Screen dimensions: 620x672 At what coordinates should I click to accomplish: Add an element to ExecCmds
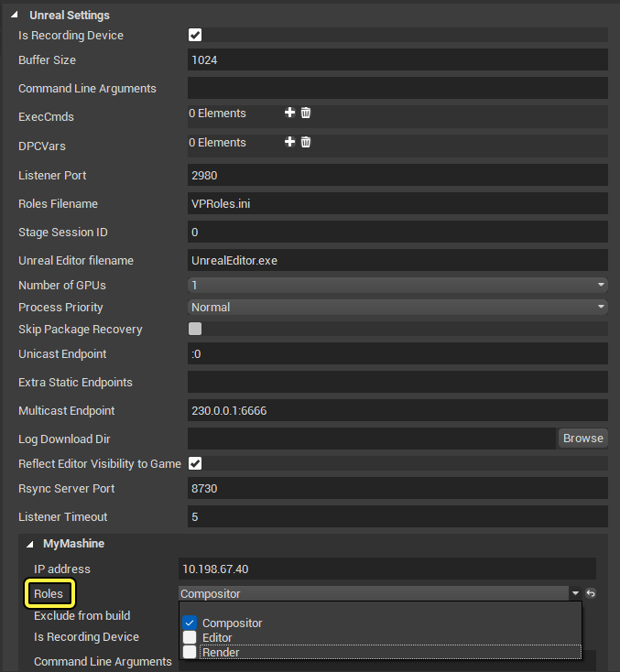[289, 113]
